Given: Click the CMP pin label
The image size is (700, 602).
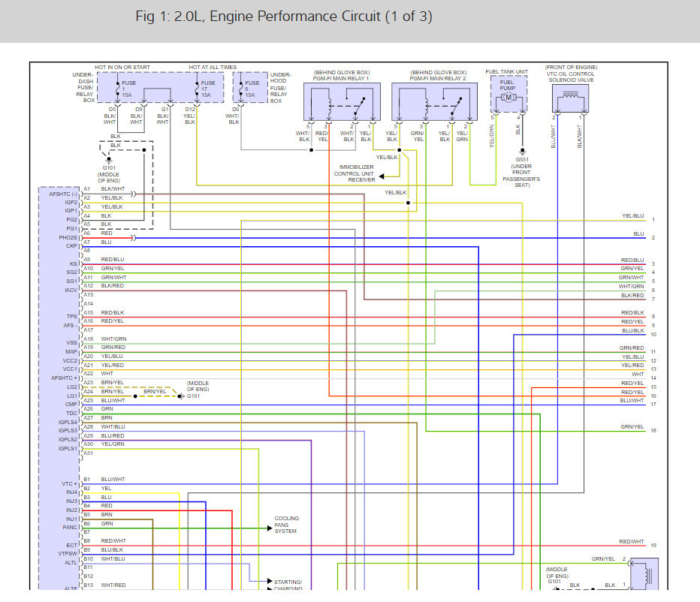Looking at the screenshot, I should pyautogui.click(x=71, y=405).
